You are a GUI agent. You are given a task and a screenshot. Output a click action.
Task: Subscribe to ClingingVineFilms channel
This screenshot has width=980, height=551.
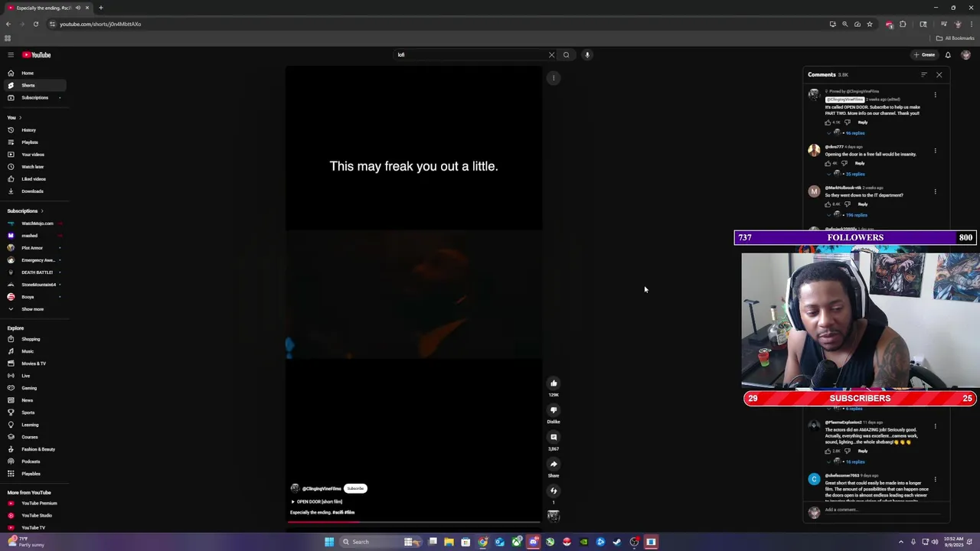pos(355,488)
